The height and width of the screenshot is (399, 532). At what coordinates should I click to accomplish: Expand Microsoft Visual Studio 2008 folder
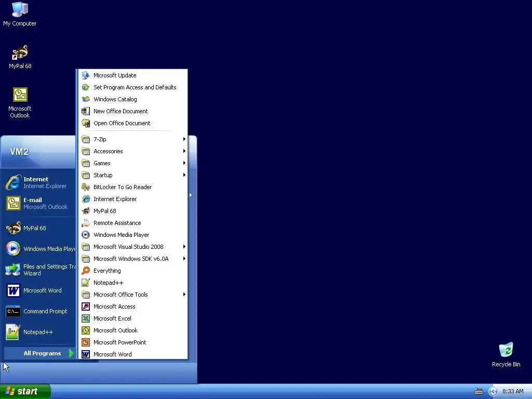point(133,247)
